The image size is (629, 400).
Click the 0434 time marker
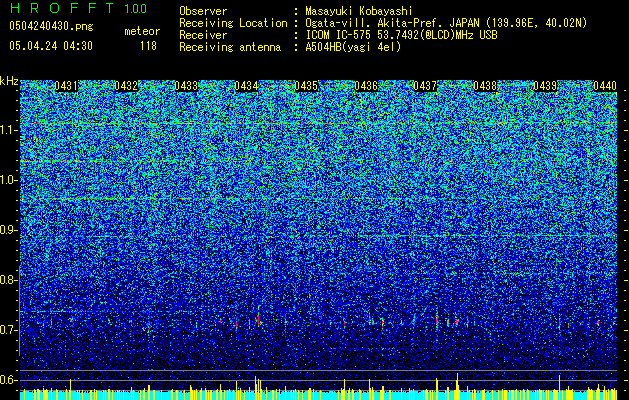(246, 86)
